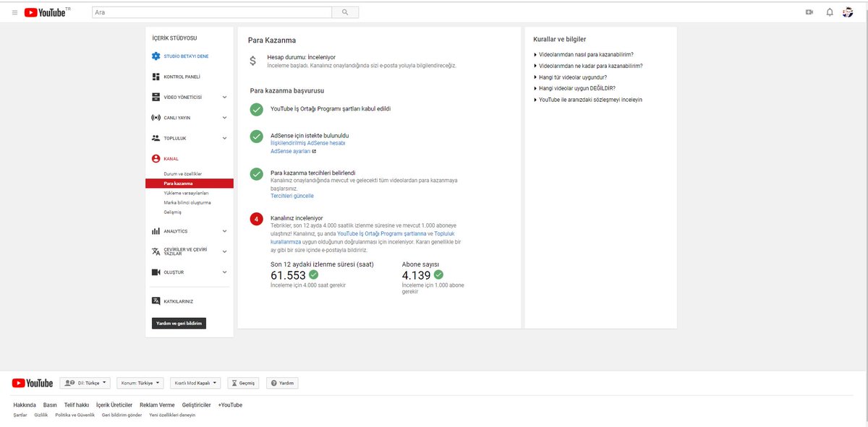Click checkmark next to 61.553 watch hours

pyautogui.click(x=313, y=275)
